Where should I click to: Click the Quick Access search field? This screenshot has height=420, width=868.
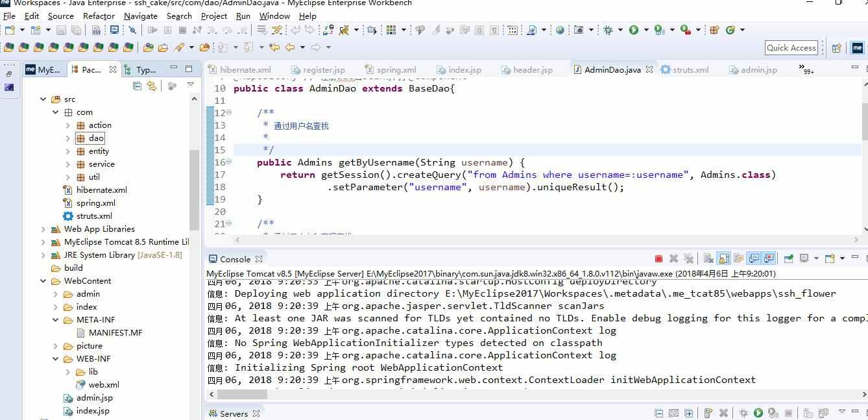pyautogui.click(x=791, y=47)
